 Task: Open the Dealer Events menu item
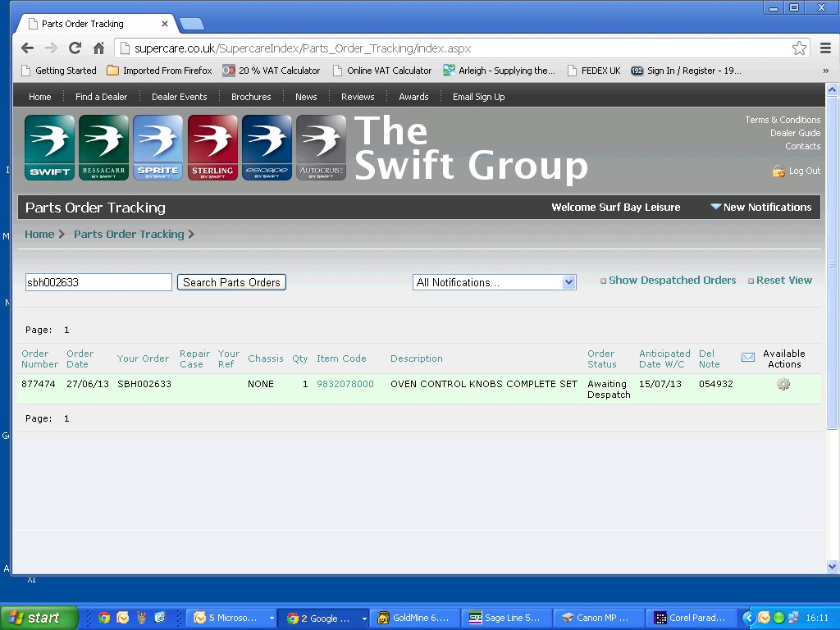pyautogui.click(x=179, y=97)
